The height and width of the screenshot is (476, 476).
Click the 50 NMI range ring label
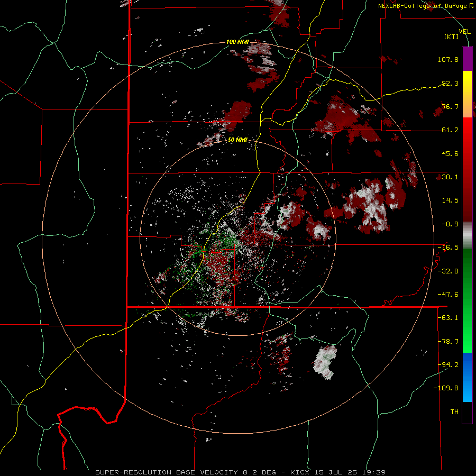click(x=237, y=140)
